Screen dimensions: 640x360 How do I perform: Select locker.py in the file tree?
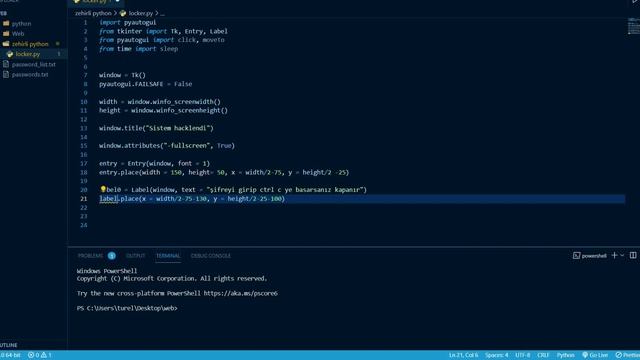tap(27, 54)
